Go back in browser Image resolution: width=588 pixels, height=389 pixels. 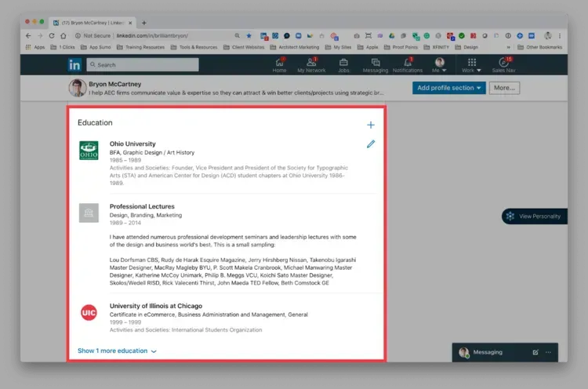(28, 35)
